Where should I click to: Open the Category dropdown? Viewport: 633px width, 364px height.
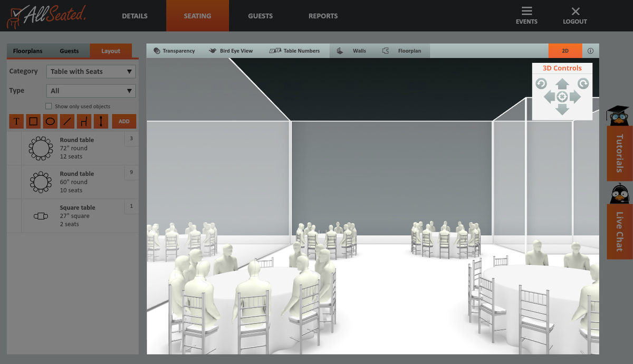[91, 72]
